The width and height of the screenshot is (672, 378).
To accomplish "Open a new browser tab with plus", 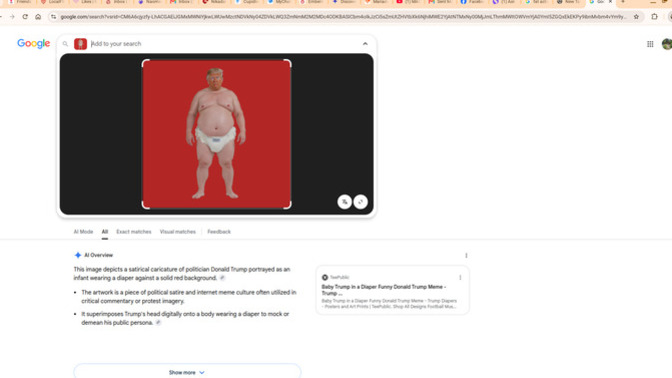I will (x=623, y=2).
